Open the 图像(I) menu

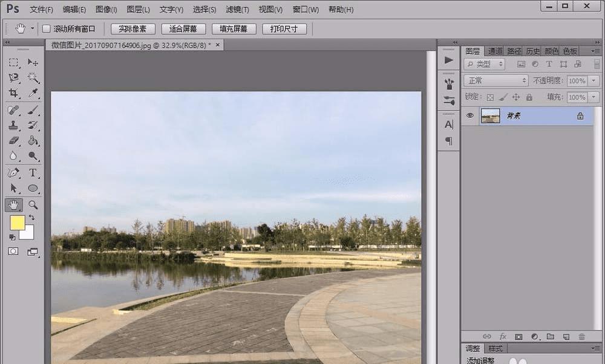(106, 10)
